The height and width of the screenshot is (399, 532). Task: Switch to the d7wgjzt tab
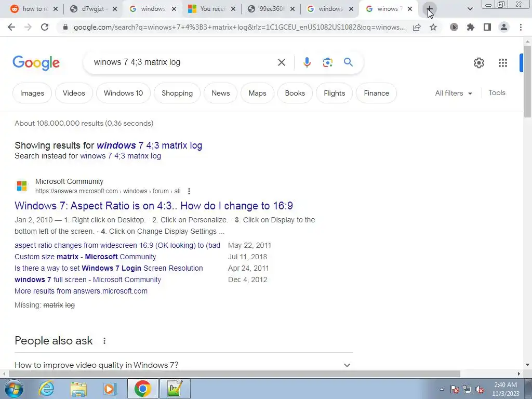click(x=92, y=9)
